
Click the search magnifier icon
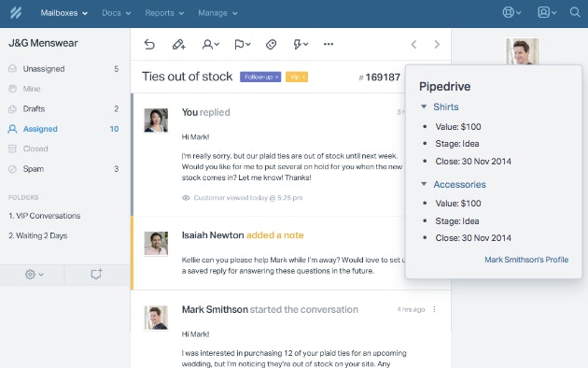click(x=575, y=12)
